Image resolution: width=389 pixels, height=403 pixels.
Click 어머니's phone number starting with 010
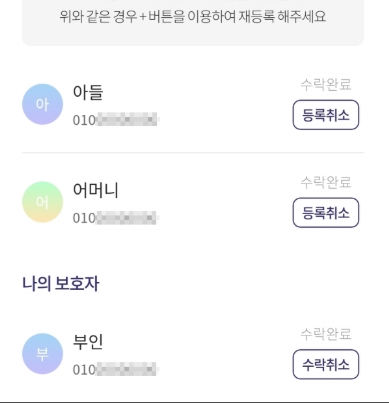click(115, 218)
